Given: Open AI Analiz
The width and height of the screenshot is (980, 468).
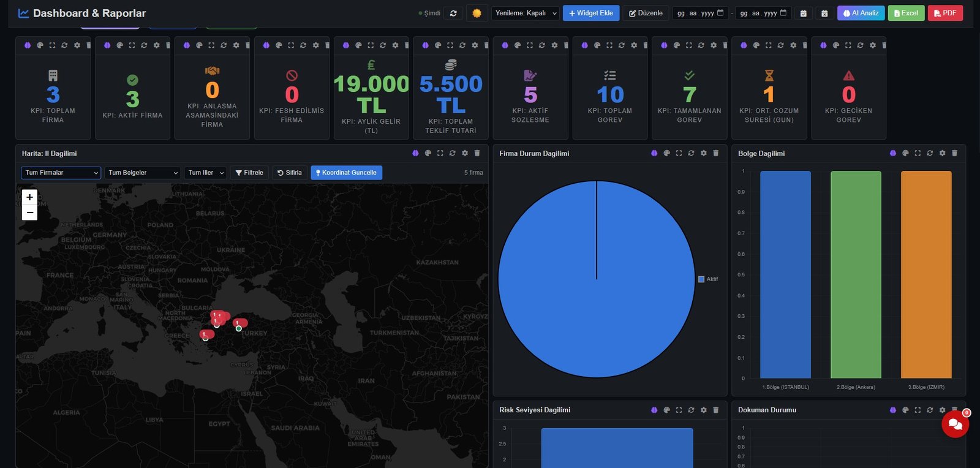Looking at the screenshot, I should tap(861, 13).
